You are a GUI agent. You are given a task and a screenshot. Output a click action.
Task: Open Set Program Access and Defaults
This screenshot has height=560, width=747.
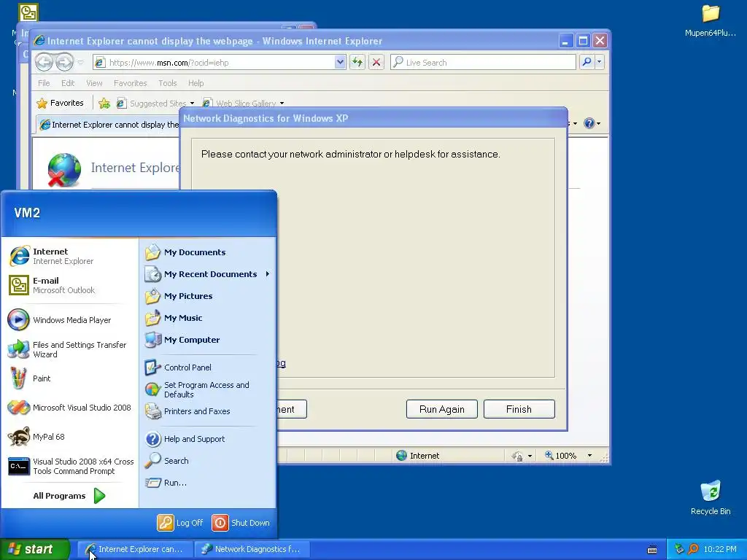(x=208, y=389)
